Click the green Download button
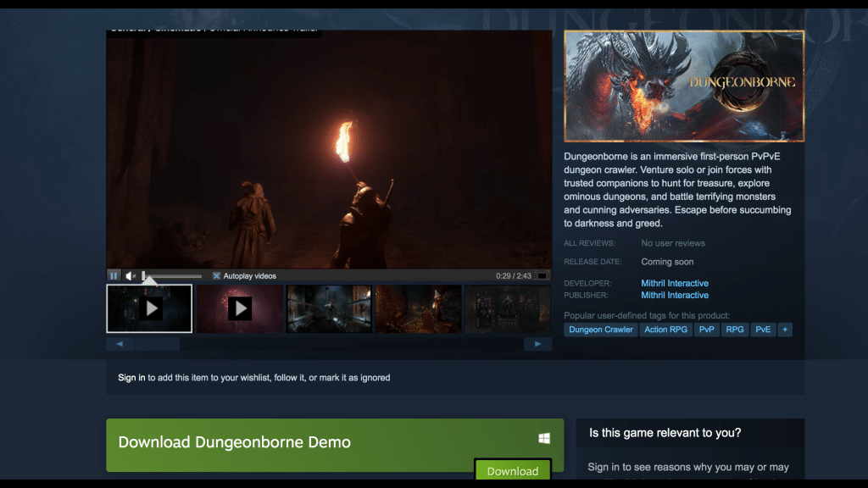The width and height of the screenshot is (868, 488). coord(513,470)
